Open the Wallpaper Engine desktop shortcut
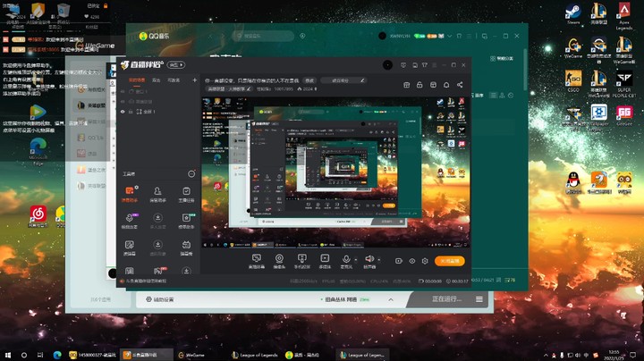Image resolution: width=644 pixels, height=361 pixels. point(598,117)
